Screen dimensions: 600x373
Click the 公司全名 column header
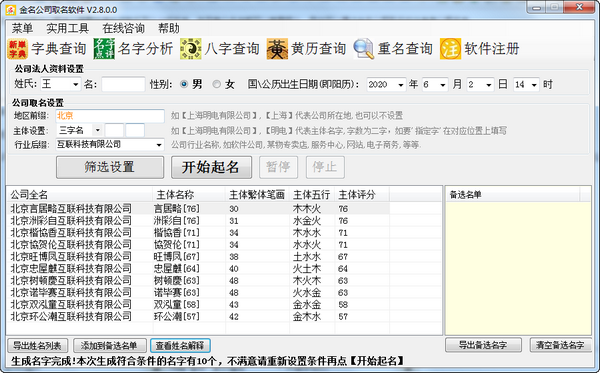(x=80, y=195)
